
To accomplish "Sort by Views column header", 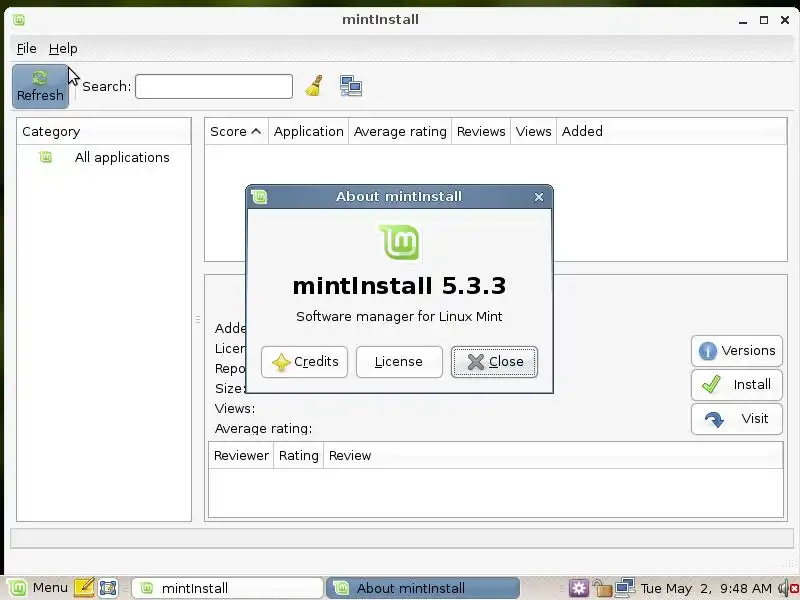I will [x=533, y=132].
